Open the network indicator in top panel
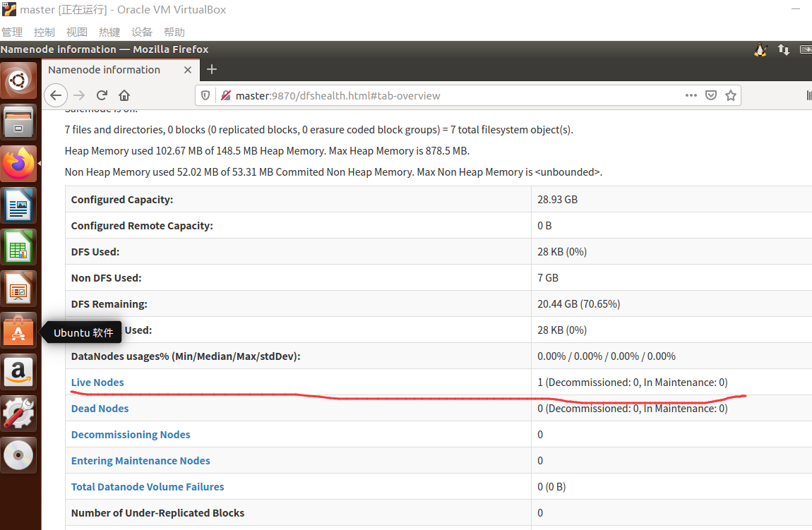Viewport: 812px width, 530px height. [x=784, y=49]
